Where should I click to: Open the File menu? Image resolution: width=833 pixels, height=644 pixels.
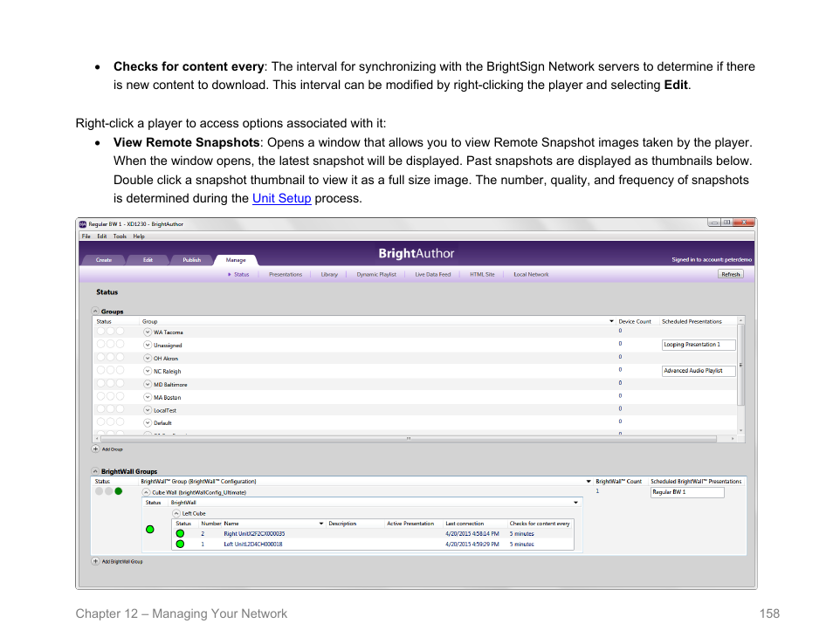click(x=86, y=236)
